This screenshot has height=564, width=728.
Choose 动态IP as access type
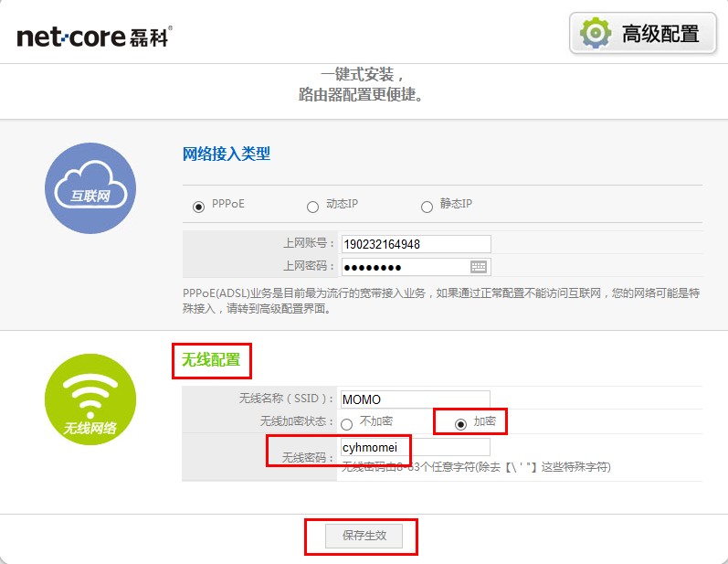tap(312, 207)
